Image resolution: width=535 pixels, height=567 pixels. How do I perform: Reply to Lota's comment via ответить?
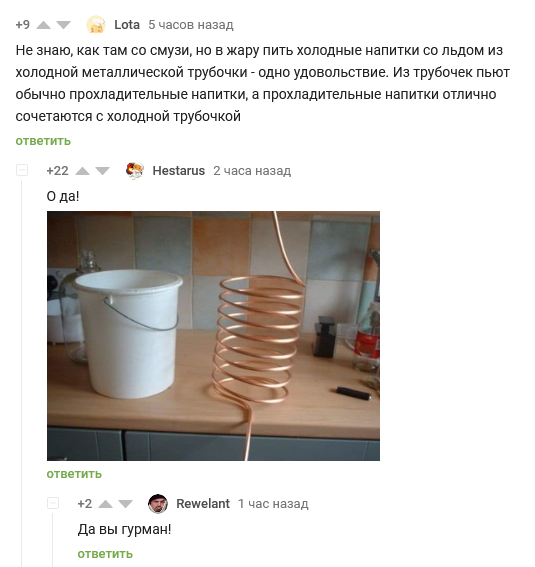pos(43,141)
